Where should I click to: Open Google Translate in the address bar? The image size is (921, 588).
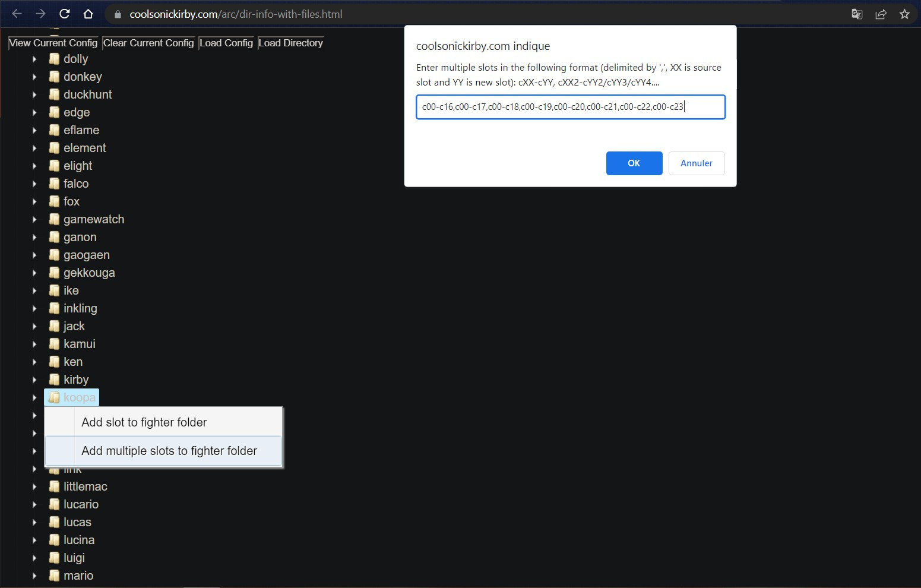tap(857, 14)
